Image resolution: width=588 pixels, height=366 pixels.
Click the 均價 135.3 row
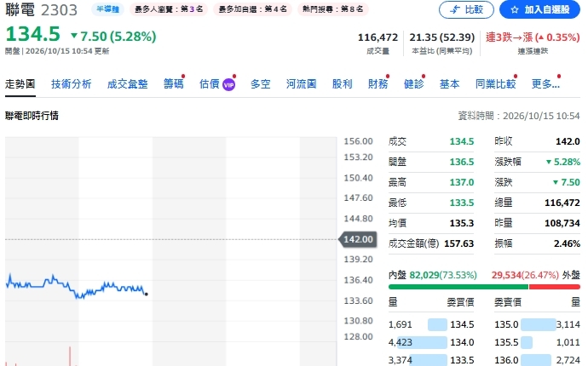pyautogui.click(x=431, y=223)
